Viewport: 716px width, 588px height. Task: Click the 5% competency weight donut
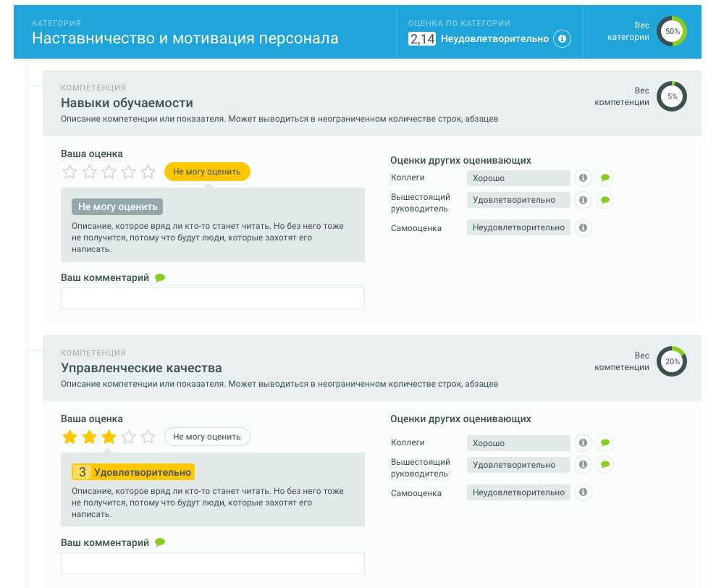[672, 96]
